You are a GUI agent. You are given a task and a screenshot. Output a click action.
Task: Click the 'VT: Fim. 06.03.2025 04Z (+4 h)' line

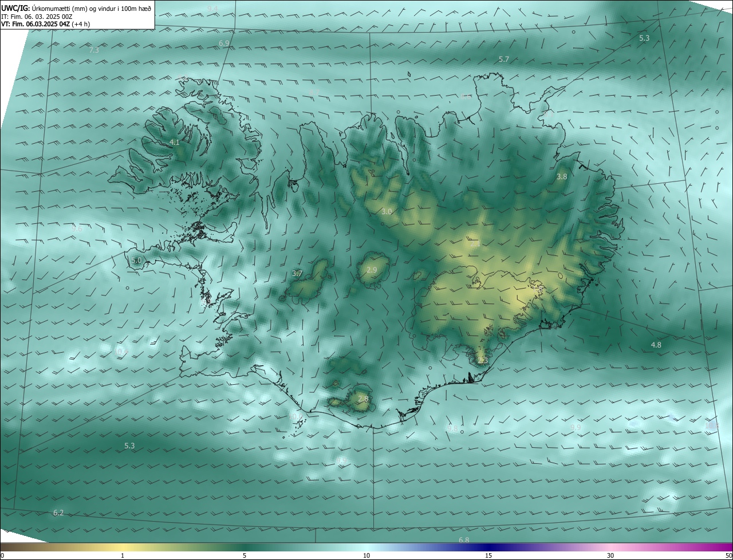tap(46, 24)
